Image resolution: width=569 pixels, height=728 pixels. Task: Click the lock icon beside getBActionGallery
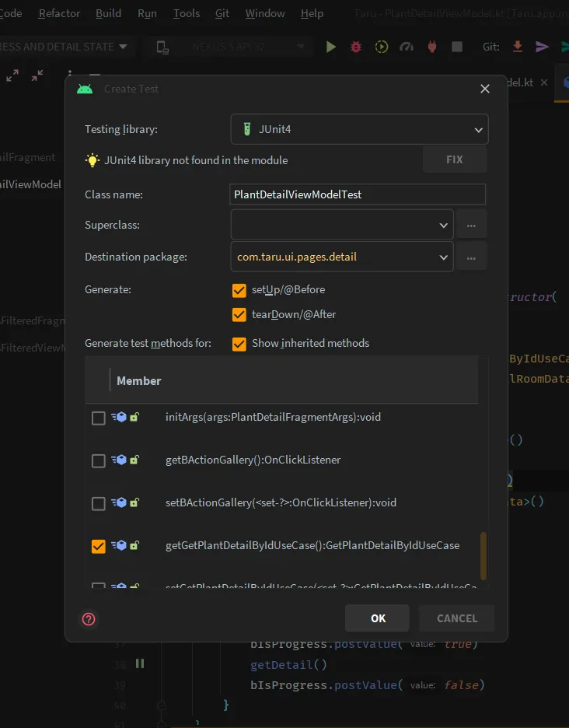[x=134, y=460]
